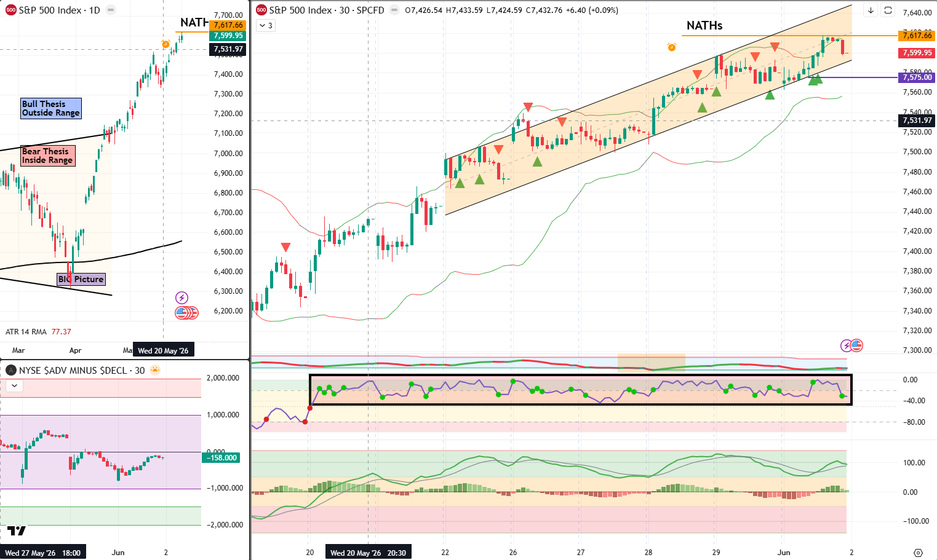This screenshot has height=560, width=937.
Task: Click the orange alert clock on the daily chart
Action: (165, 44)
